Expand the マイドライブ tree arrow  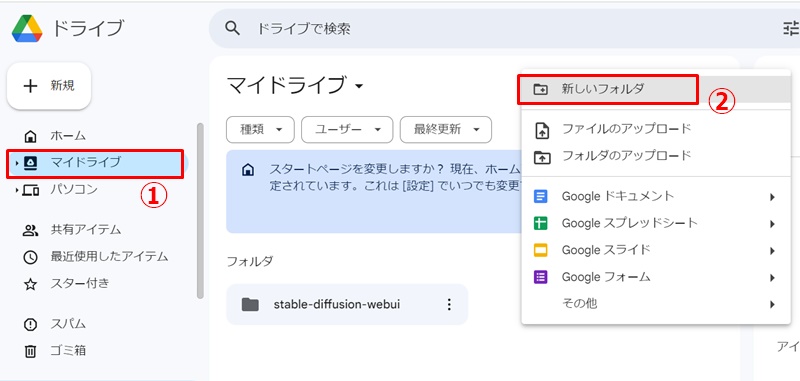pyautogui.click(x=17, y=163)
